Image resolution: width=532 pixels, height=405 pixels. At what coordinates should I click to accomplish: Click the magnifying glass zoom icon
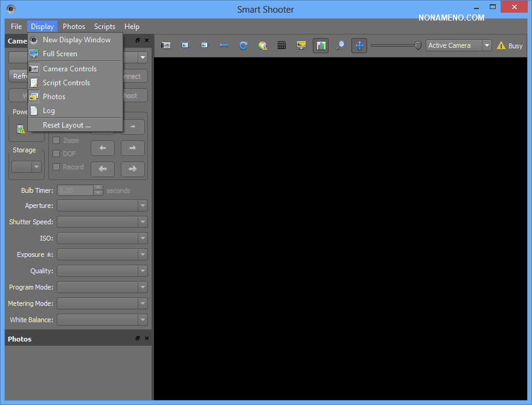click(x=340, y=45)
